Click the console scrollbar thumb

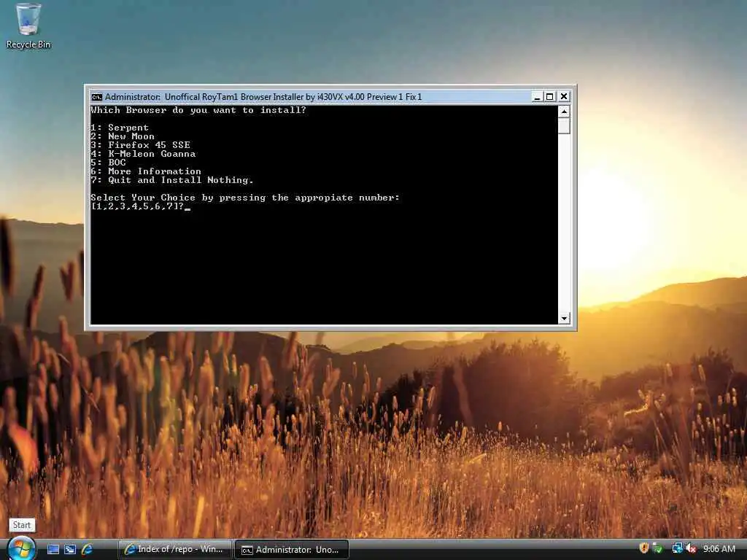coord(564,126)
